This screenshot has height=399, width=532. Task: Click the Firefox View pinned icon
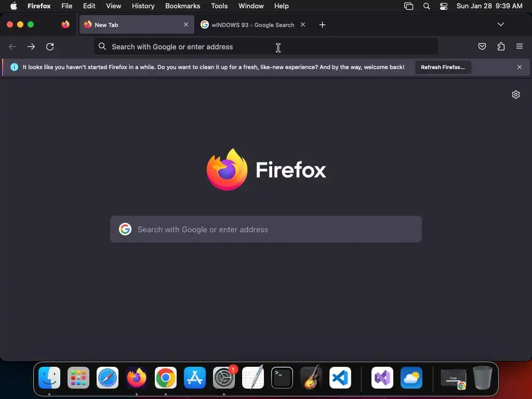point(65,24)
